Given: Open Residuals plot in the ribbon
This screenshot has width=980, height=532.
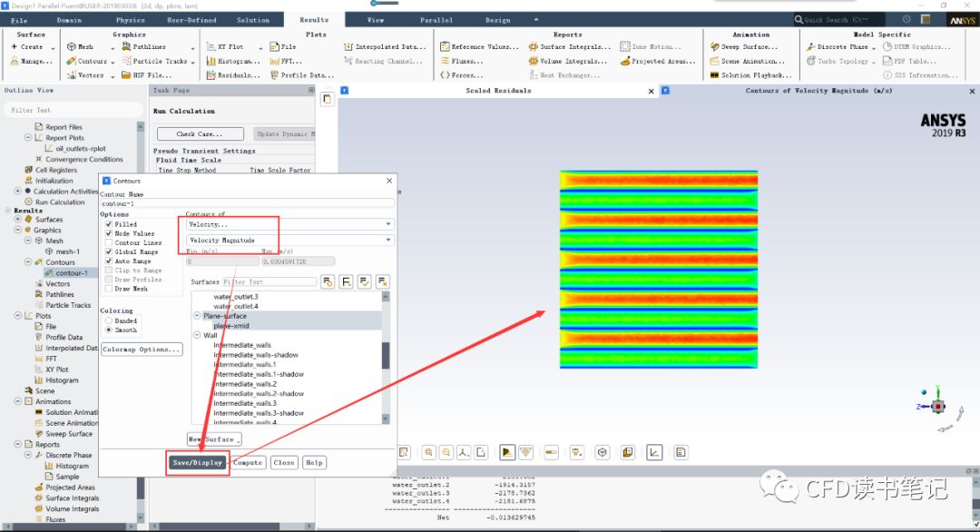Looking at the screenshot, I should [232, 75].
